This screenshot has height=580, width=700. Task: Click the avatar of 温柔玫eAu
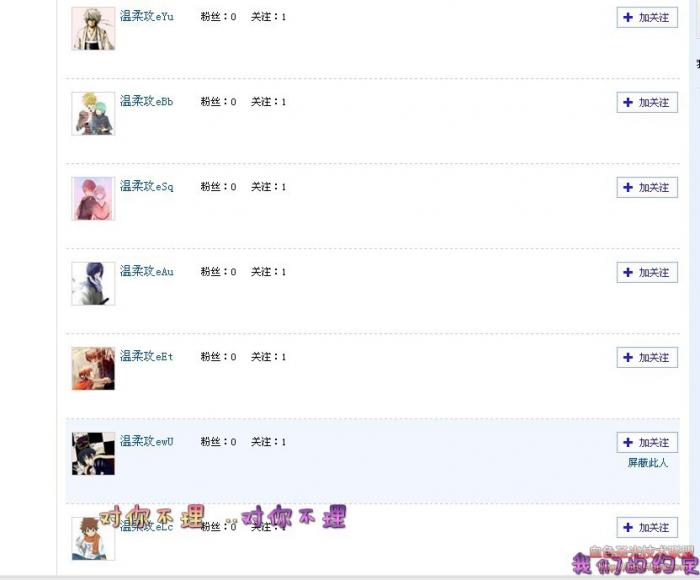click(x=93, y=284)
